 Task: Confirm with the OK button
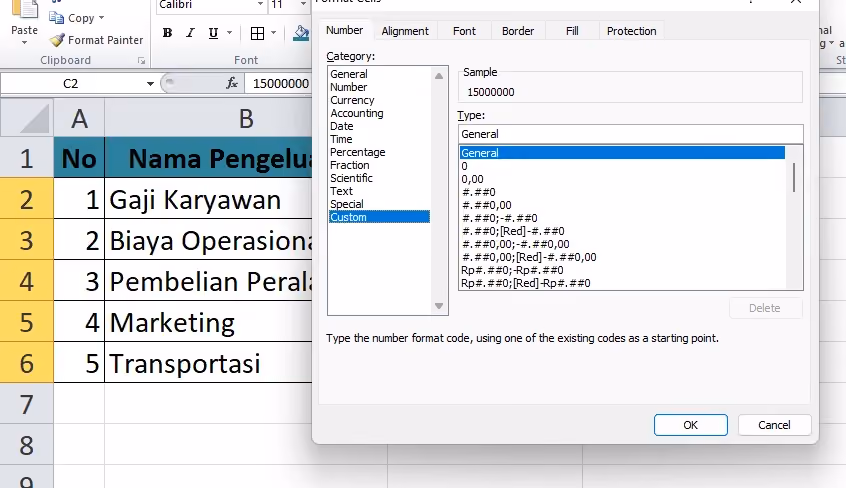pos(691,425)
